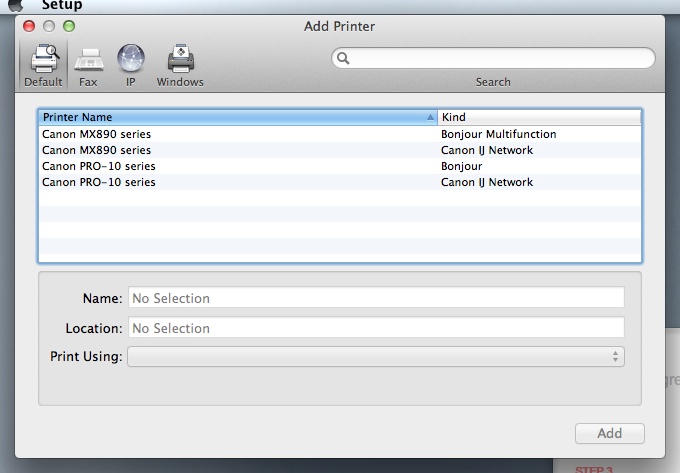Viewport: 680px width, 473px height.
Task: Open the Setup menu in menu bar
Action: pyautogui.click(x=62, y=5)
